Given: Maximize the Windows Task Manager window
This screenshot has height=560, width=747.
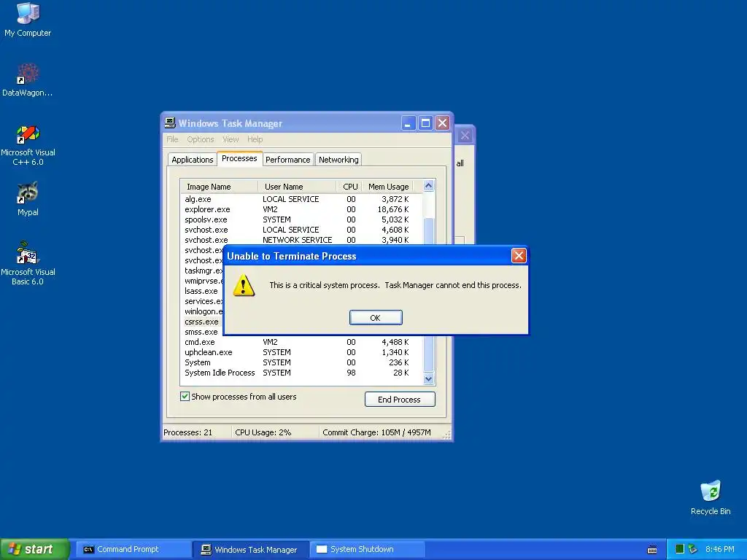Looking at the screenshot, I should 425,122.
